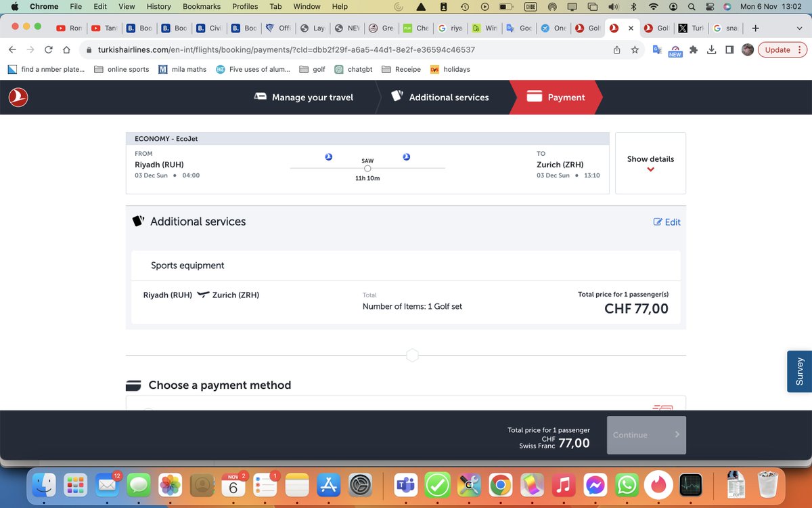The image size is (812, 508).
Task: Click the address bar URL
Action: click(287, 50)
